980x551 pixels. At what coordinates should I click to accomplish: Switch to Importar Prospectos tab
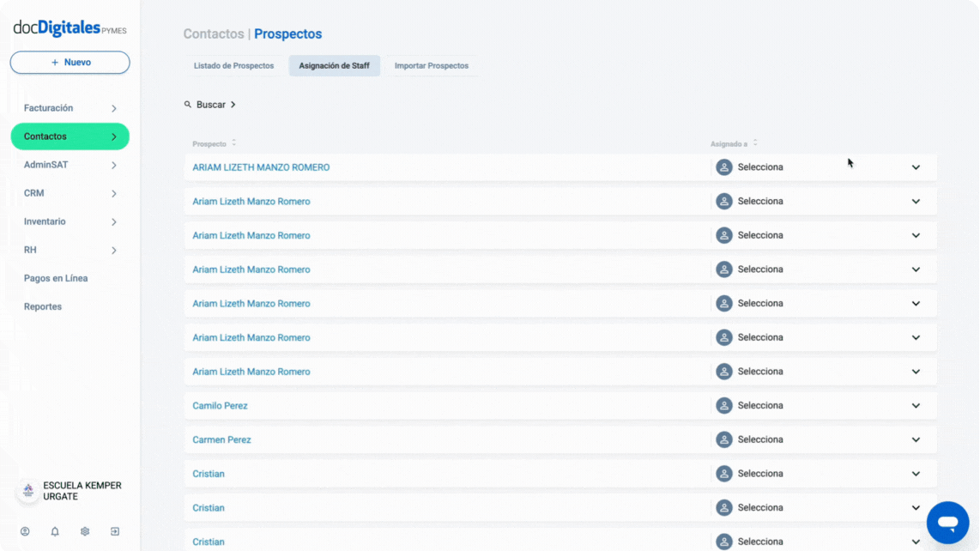point(432,66)
